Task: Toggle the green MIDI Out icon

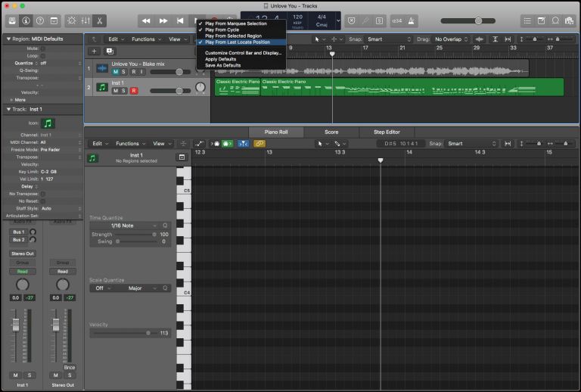Action: coord(227,144)
